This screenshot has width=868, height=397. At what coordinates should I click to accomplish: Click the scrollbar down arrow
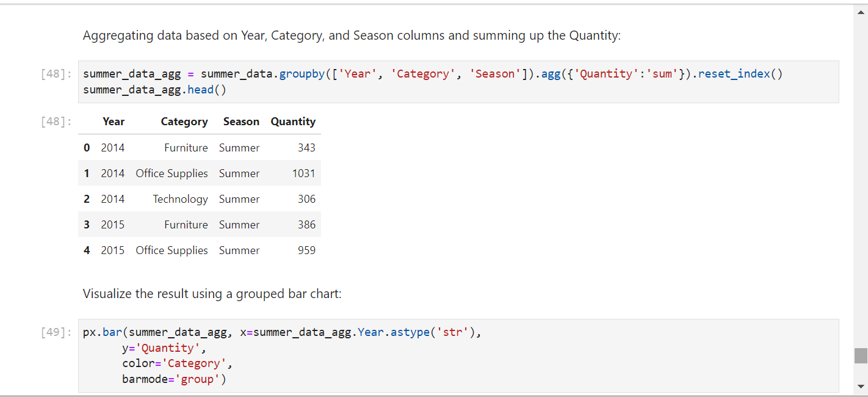861,386
